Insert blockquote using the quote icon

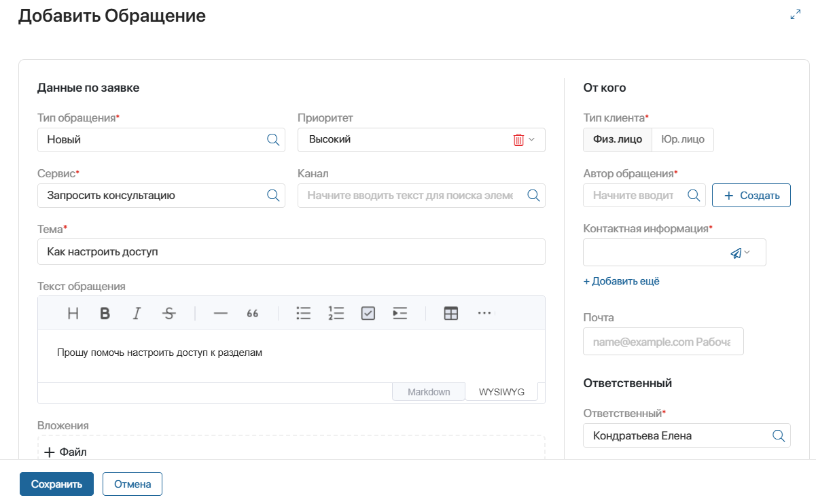(x=253, y=313)
